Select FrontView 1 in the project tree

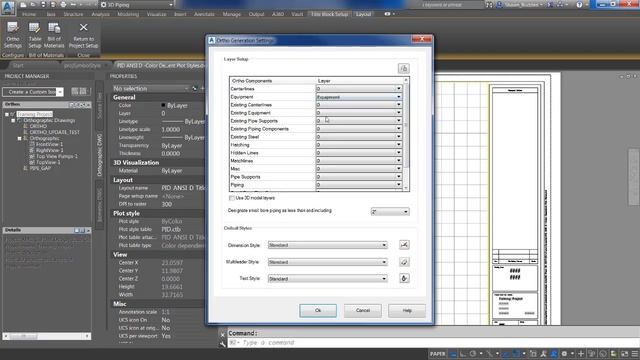click(x=49, y=144)
